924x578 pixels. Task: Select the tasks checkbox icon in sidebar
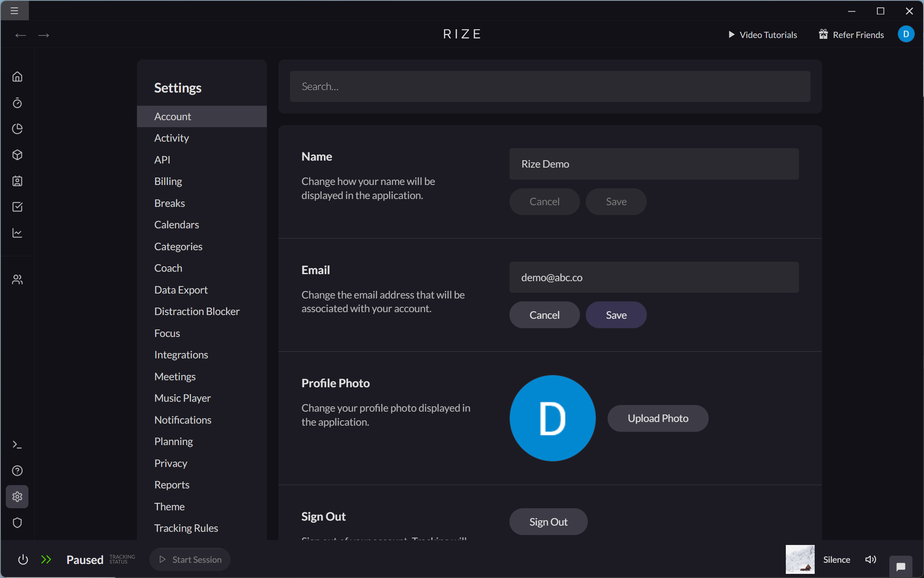17,207
